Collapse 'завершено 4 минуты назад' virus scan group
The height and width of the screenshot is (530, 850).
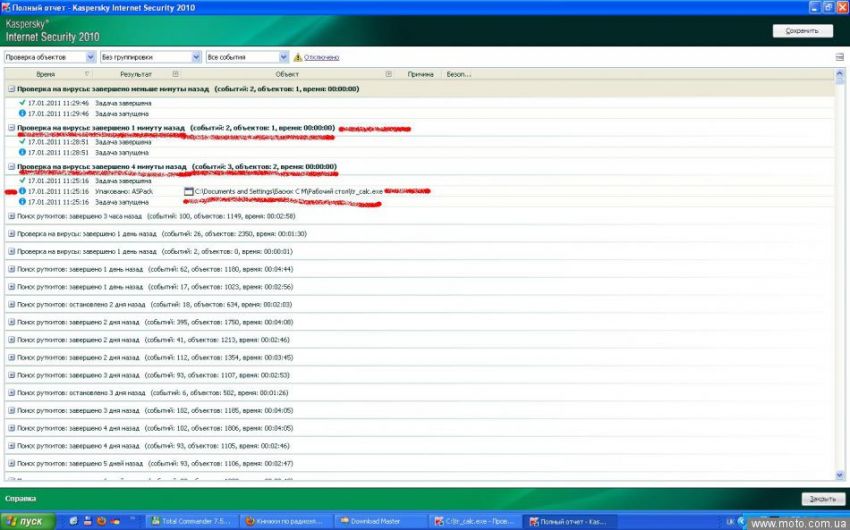click(11, 166)
